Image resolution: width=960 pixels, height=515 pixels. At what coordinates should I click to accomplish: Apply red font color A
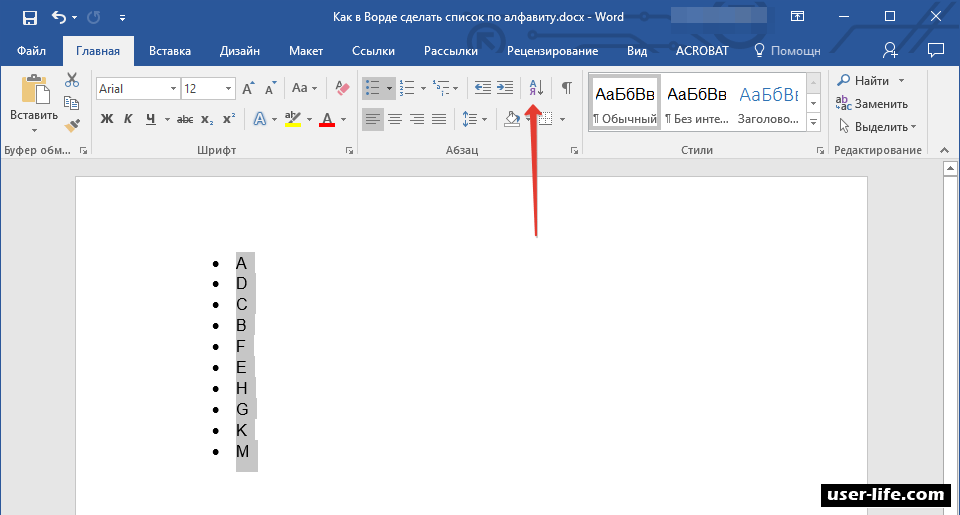pos(327,119)
